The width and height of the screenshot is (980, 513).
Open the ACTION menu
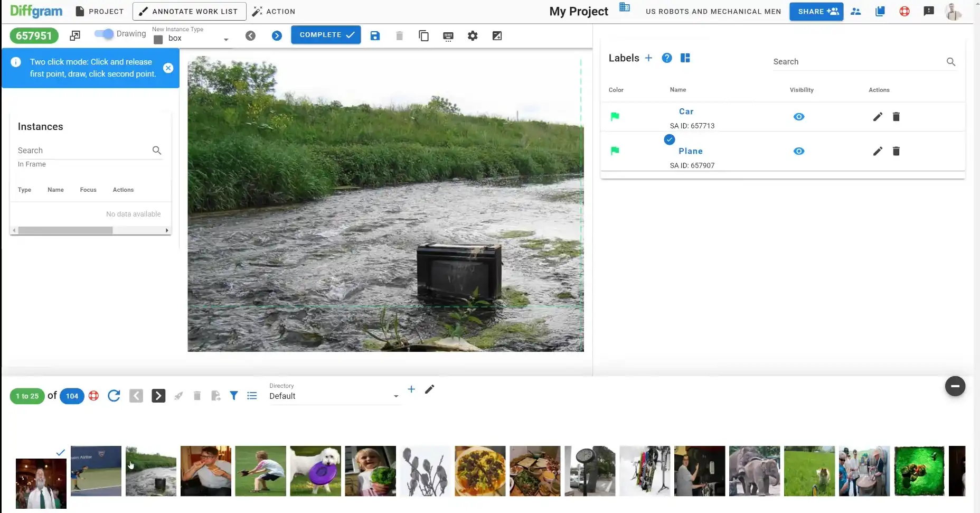tap(274, 11)
